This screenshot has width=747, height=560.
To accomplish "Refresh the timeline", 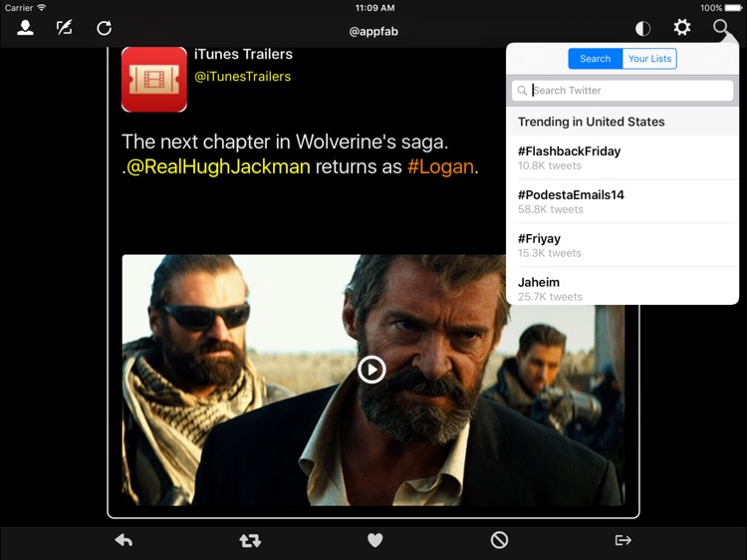I will click(104, 28).
